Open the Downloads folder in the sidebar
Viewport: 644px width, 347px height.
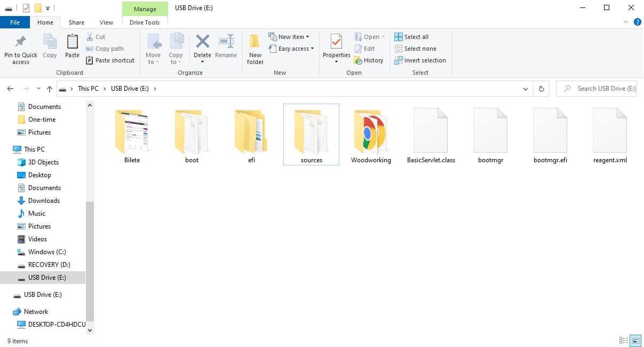pos(44,200)
